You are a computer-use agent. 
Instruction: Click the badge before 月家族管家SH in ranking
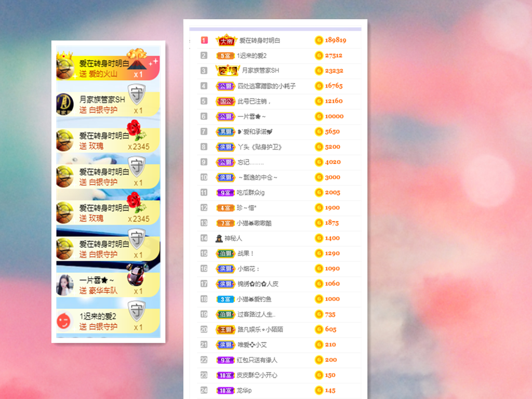pyautogui.click(x=228, y=71)
